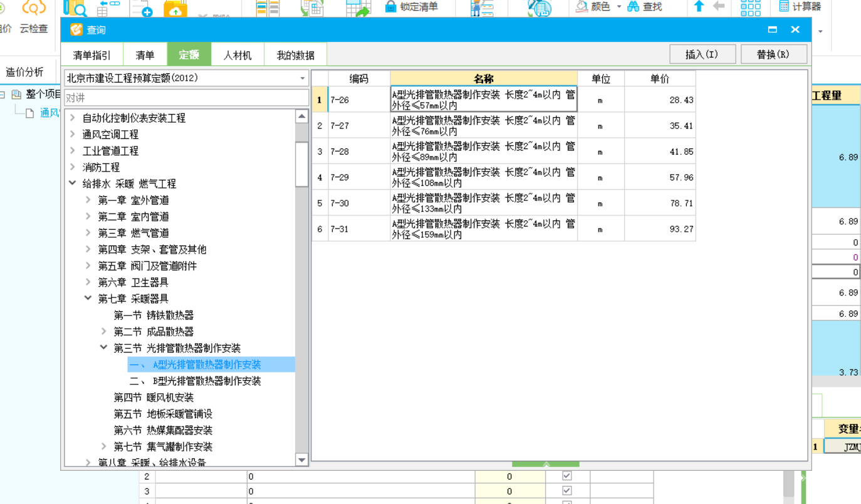Collapse 第三节 光排管散热器制作安装 node

[104, 347]
